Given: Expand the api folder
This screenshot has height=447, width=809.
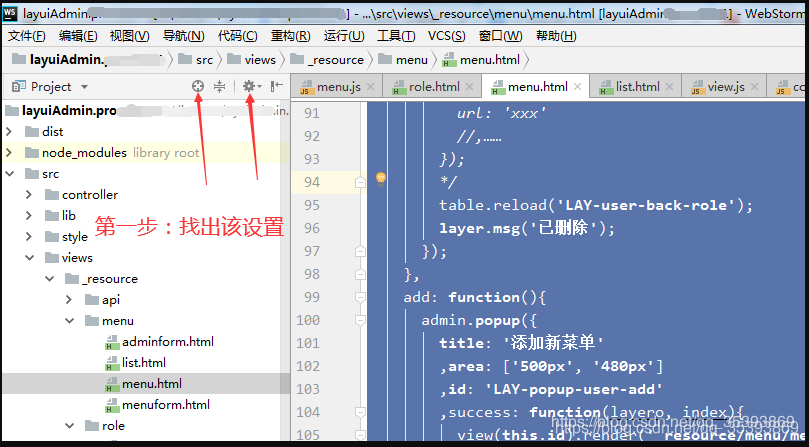Looking at the screenshot, I should (x=69, y=300).
